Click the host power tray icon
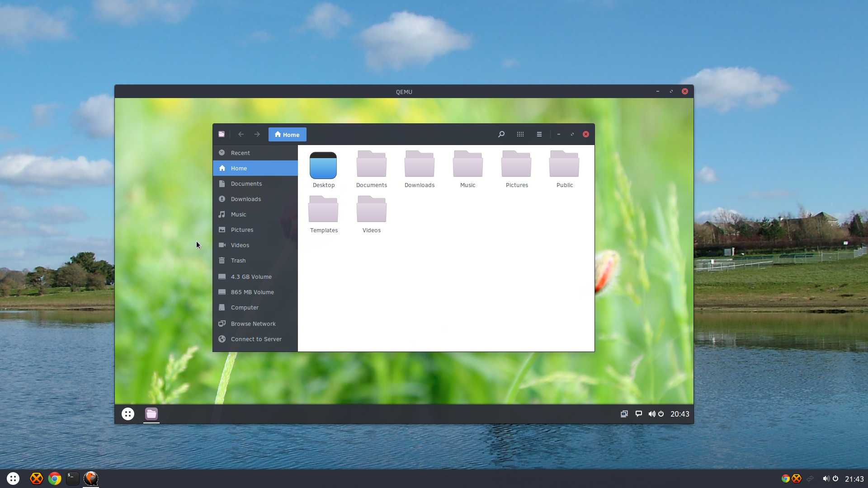This screenshot has width=868, height=488. tap(835, 479)
